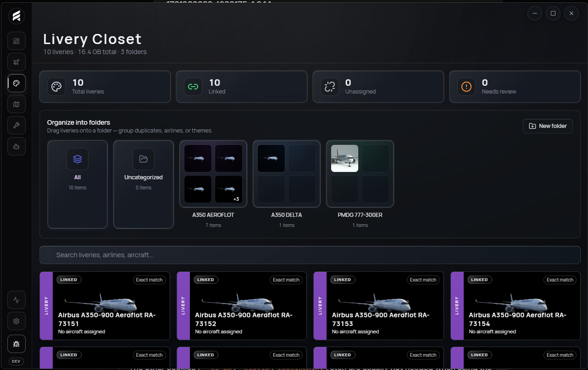Click LINKED badge on RA-73151 card
This screenshot has height=370, width=588.
point(69,280)
